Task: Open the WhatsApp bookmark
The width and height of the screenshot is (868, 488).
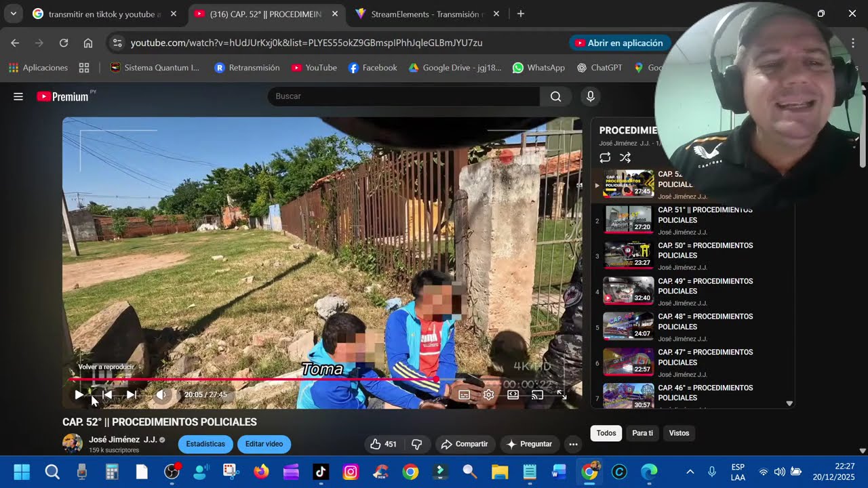Action: [539, 68]
